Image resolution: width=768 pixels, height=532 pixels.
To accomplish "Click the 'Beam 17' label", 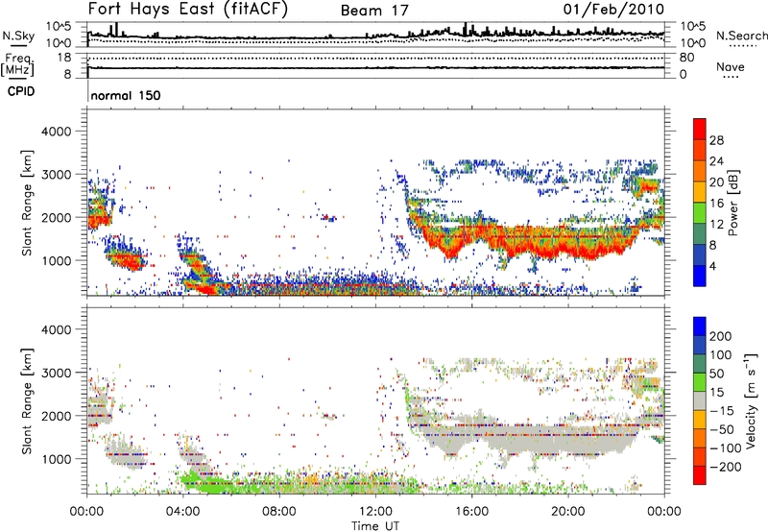I will [374, 11].
